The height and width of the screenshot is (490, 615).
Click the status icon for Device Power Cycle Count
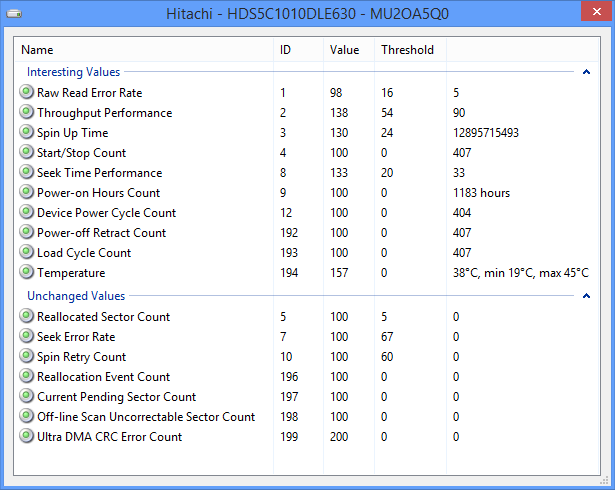(x=26, y=212)
